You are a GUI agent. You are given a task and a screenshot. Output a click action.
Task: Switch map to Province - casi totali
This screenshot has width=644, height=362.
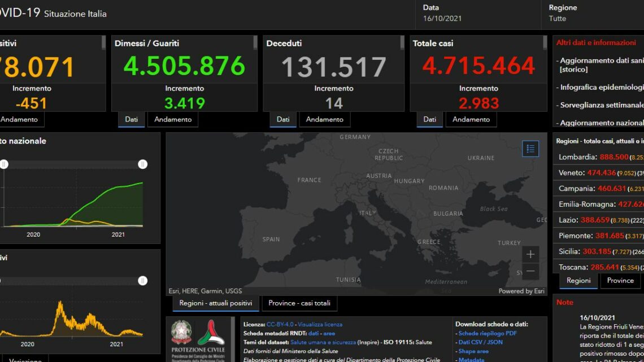[299, 303]
